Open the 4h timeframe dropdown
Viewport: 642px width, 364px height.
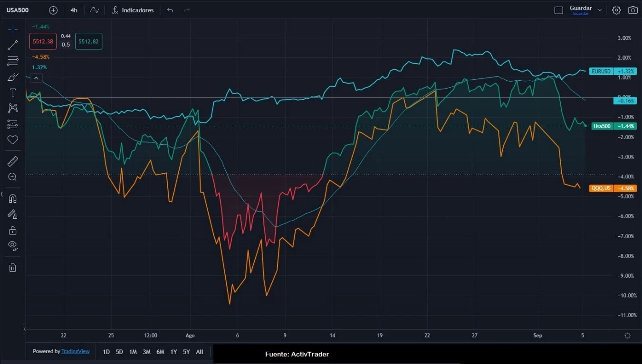[74, 10]
